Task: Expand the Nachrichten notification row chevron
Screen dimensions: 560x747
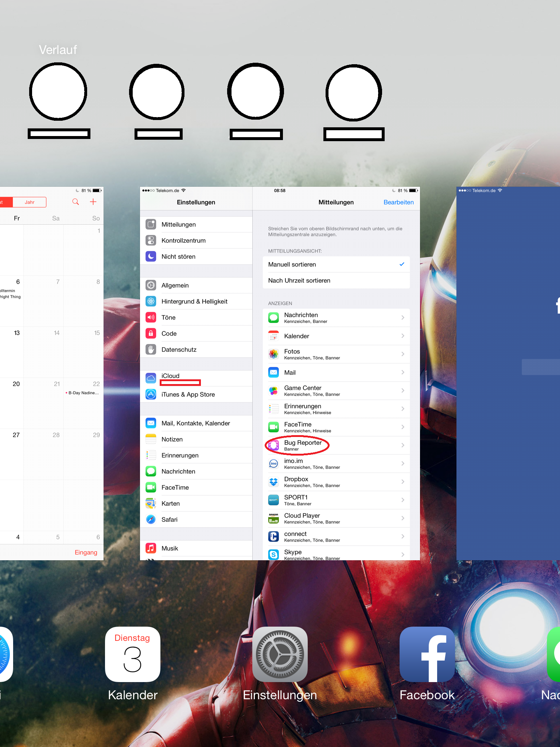Action: (403, 318)
